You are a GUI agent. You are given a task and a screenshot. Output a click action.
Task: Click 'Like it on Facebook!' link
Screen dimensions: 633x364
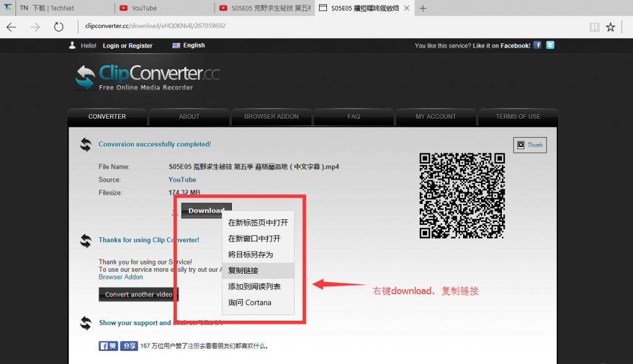tap(501, 46)
